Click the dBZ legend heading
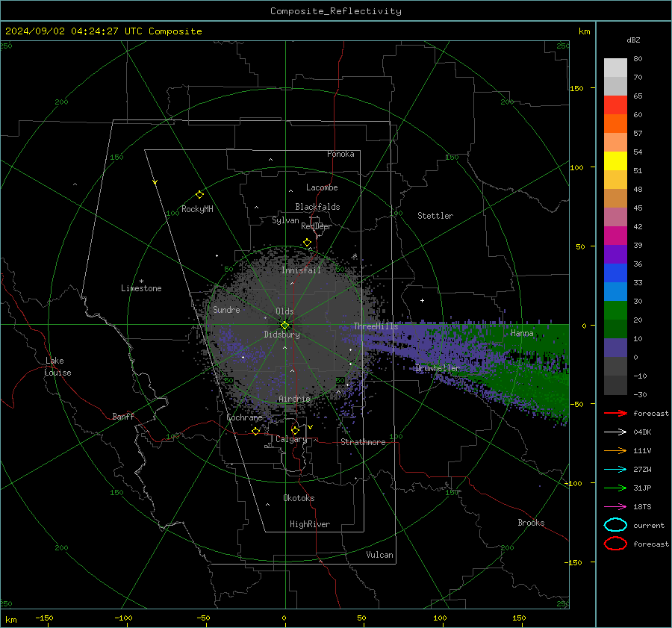The height and width of the screenshot is (628, 672). pos(633,40)
